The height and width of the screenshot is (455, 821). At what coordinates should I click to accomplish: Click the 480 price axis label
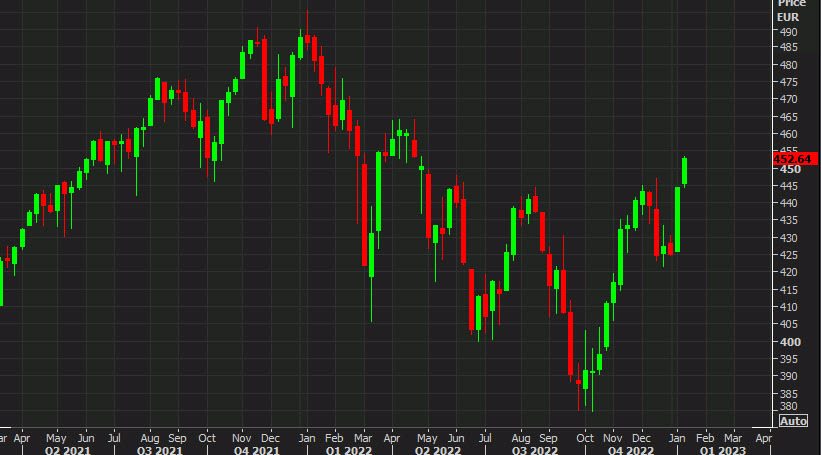[x=789, y=65]
